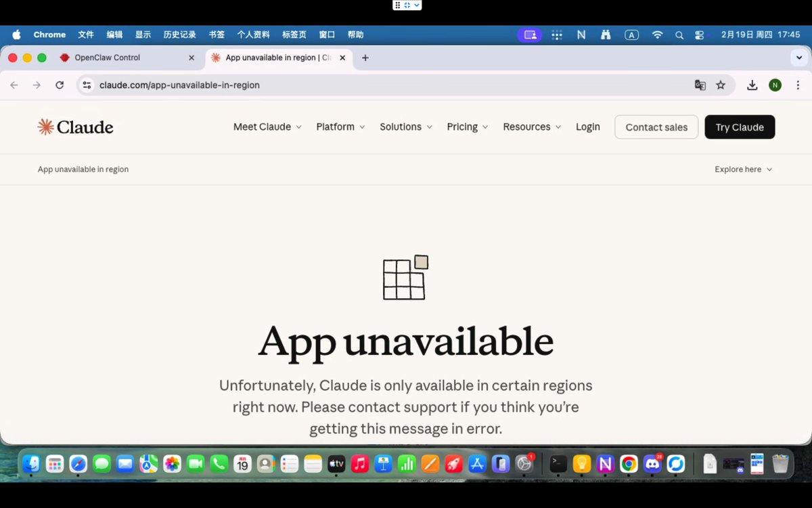Screen dimensions: 812x508
Task: Click the binoculars menu bar icon
Action: [606, 35]
